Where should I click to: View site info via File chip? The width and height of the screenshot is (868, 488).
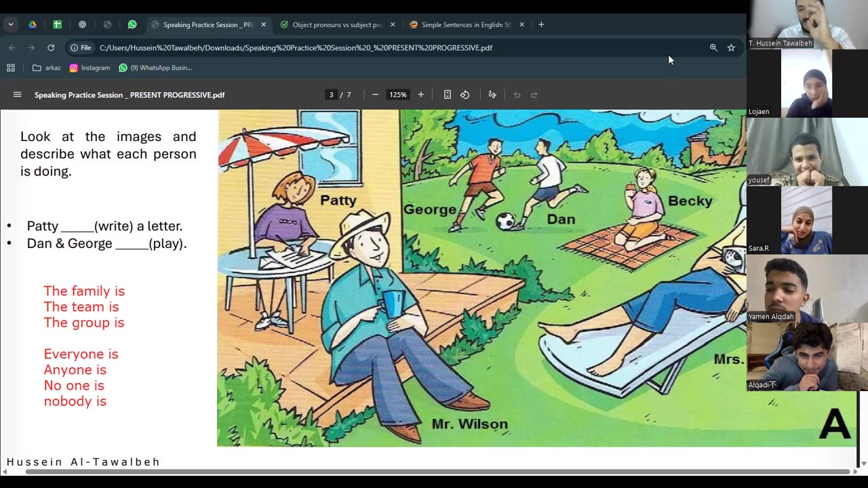click(81, 47)
